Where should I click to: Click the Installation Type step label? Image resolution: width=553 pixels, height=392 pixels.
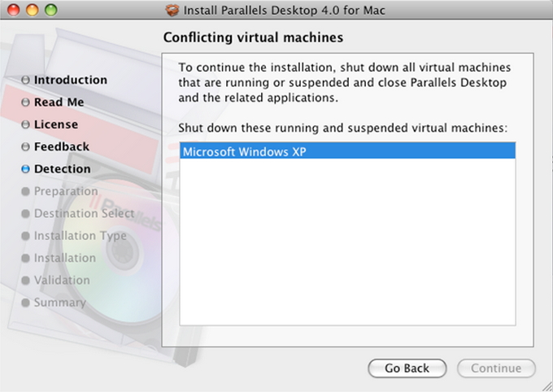pos(80,236)
